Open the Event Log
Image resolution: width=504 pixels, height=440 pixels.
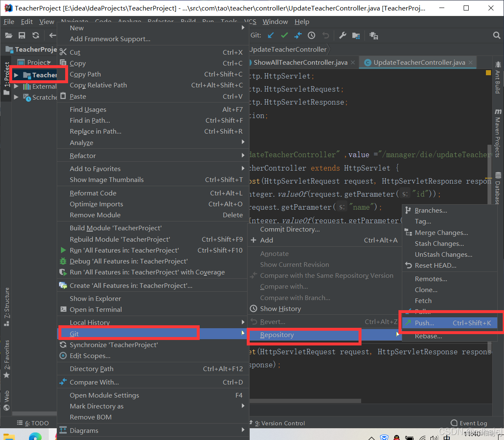[469, 423]
